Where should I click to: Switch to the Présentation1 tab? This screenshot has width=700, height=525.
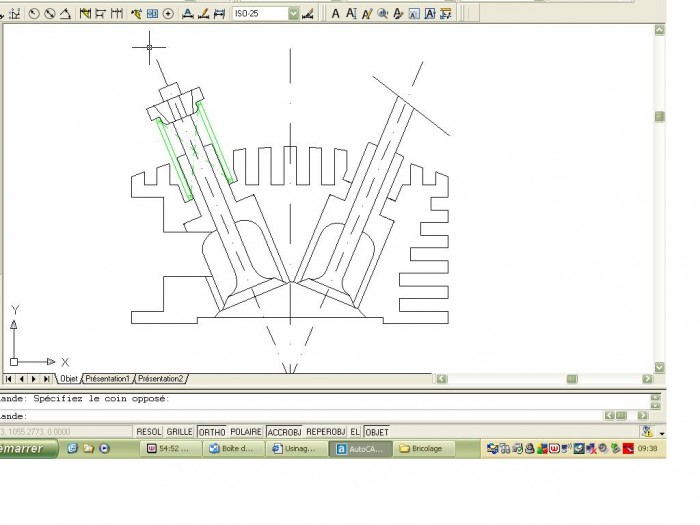point(108,379)
